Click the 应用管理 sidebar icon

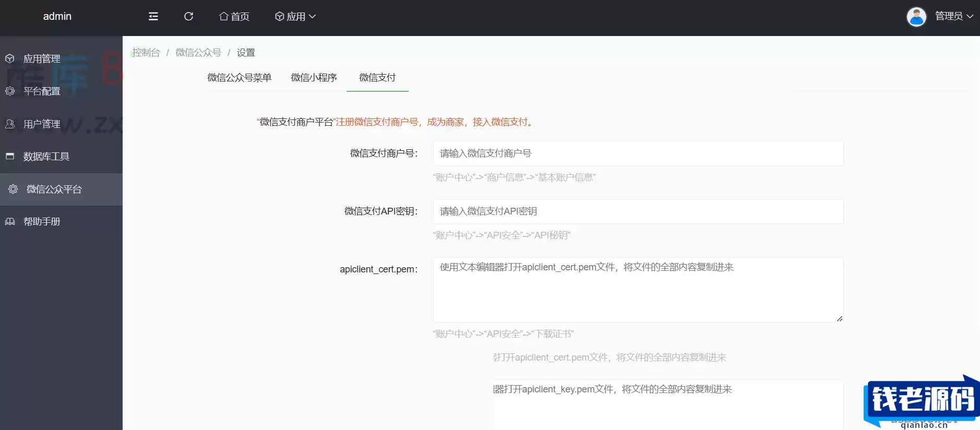[x=10, y=58]
